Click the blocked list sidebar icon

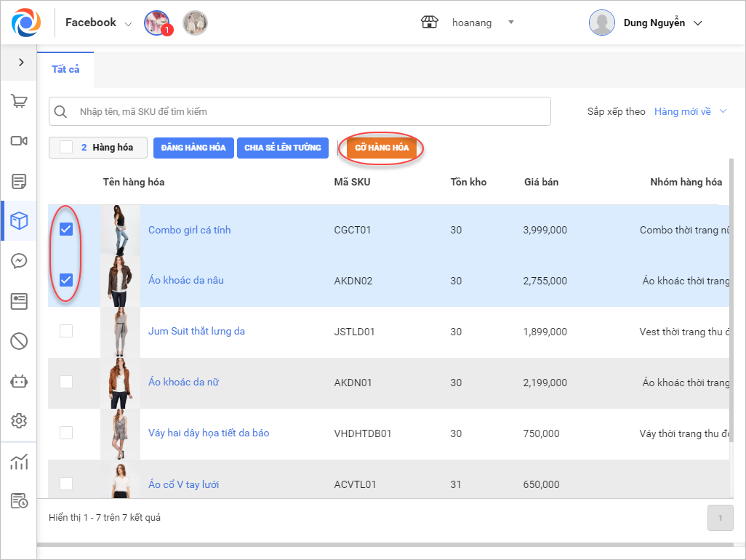tap(19, 340)
